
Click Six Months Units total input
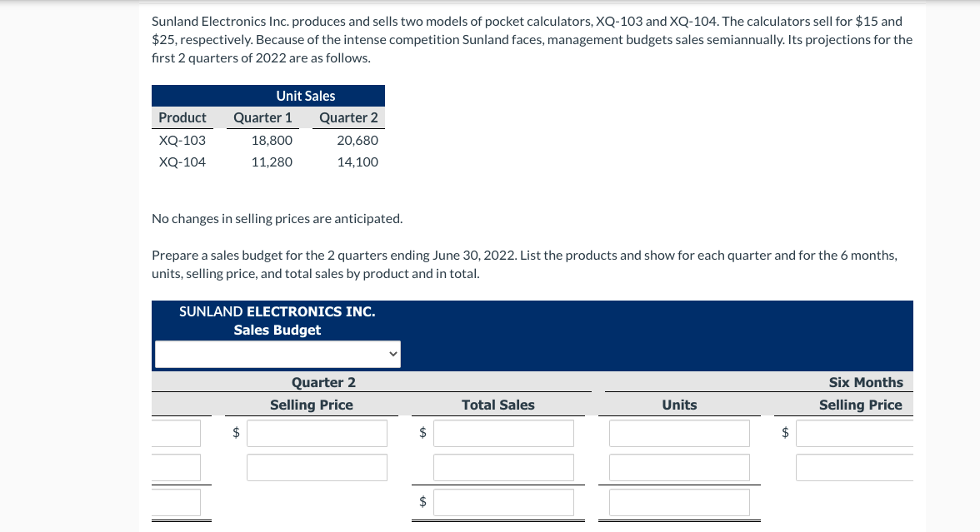(x=679, y=503)
